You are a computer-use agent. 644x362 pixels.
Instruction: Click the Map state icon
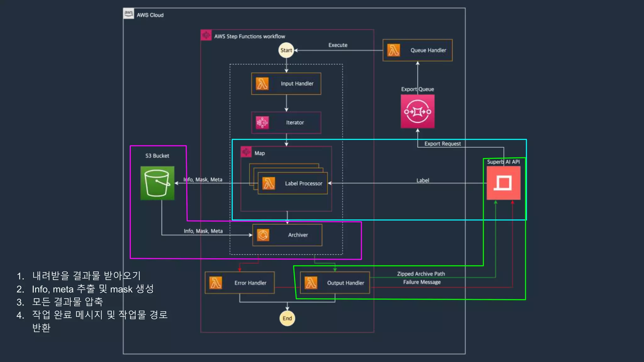pos(246,152)
